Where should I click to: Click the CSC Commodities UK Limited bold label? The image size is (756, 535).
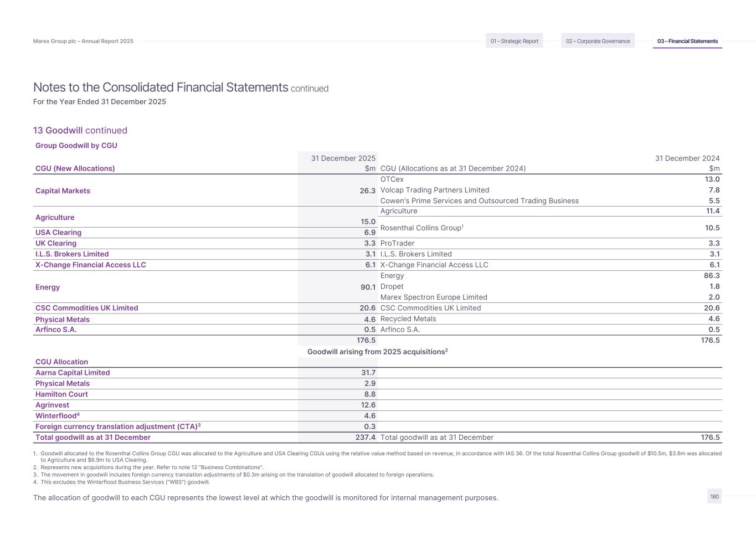86,308
